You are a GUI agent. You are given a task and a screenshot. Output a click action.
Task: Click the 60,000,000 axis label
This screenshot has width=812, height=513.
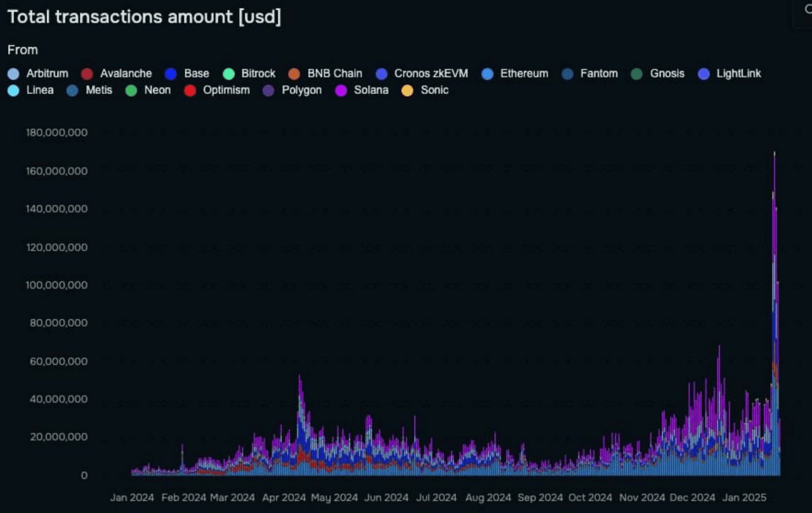[x=59, y=361]
